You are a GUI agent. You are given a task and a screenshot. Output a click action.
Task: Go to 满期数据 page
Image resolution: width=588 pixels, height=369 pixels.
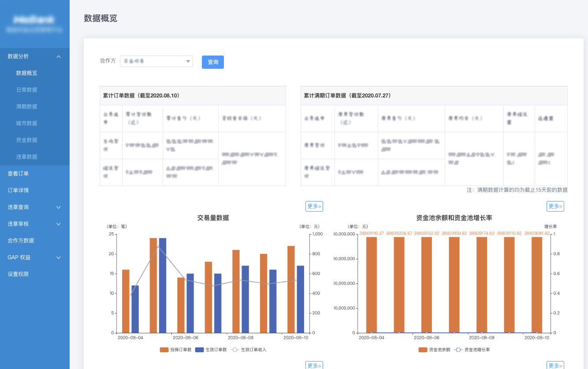[27, 107]
